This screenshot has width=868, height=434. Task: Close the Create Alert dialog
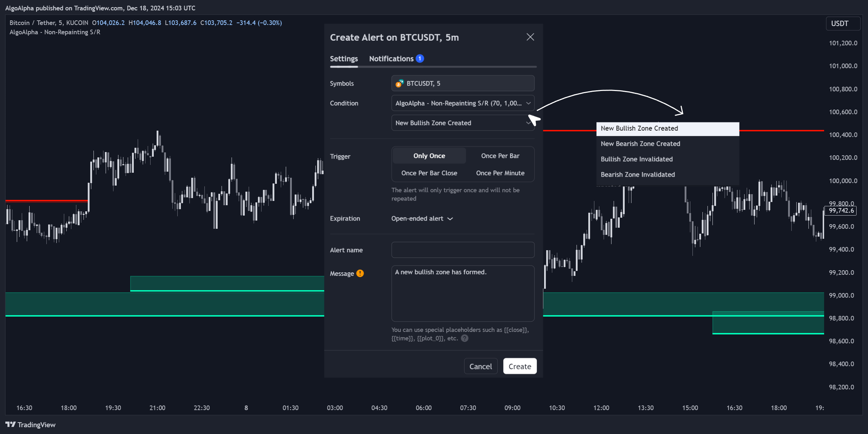530,37
